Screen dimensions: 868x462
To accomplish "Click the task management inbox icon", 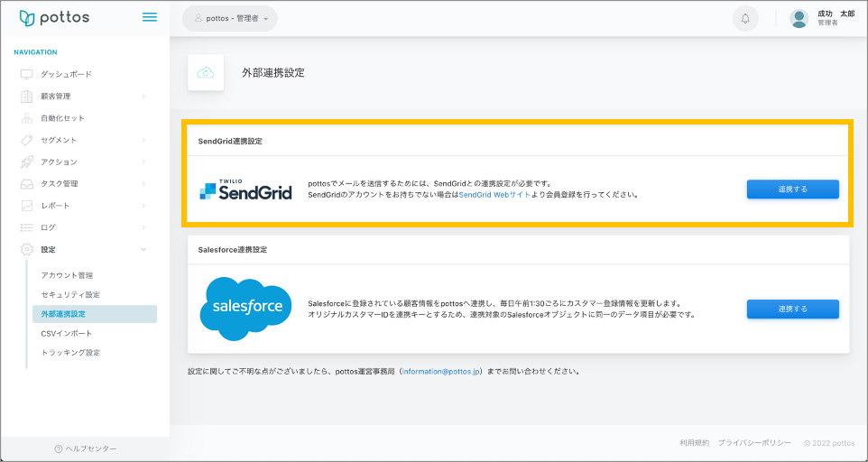I will 26,184.
